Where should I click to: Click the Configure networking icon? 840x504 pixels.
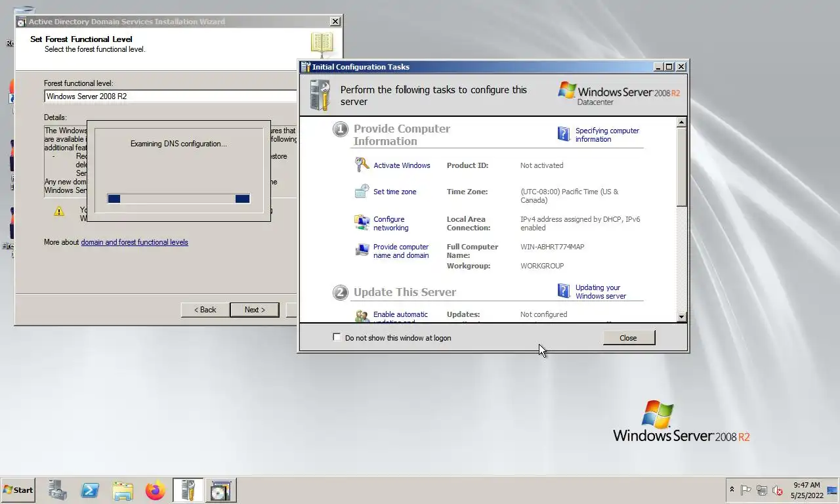tap(362, 222)
